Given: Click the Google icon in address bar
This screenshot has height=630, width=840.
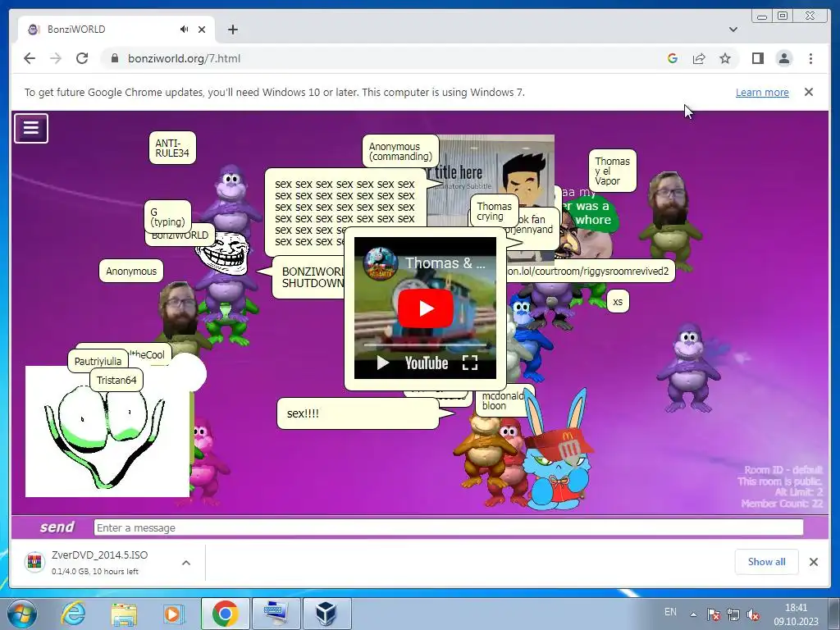Looking at the screenshot, I should click(673, 58).
